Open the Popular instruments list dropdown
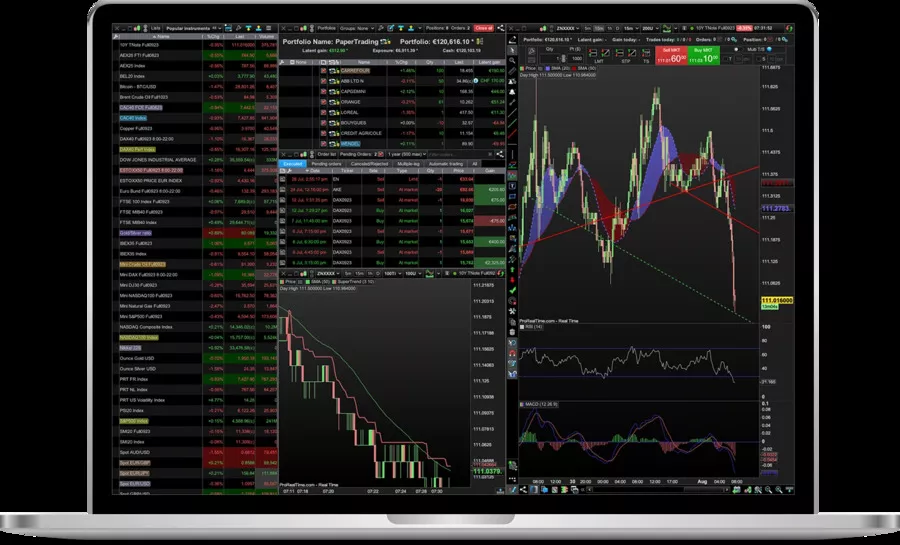The height and width of the screenshot is (545, 900). [x=193, y=28]
